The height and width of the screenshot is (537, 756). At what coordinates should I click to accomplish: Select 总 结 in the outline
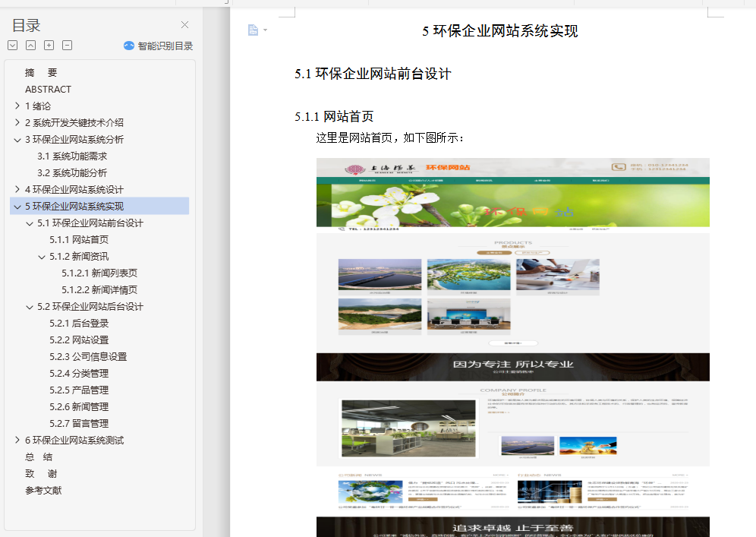coord(39,457)
